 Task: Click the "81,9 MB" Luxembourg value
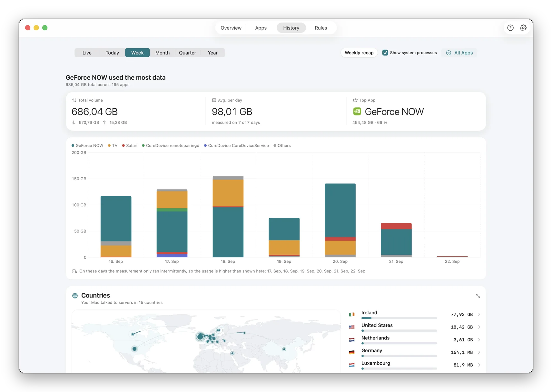[463, 365]
